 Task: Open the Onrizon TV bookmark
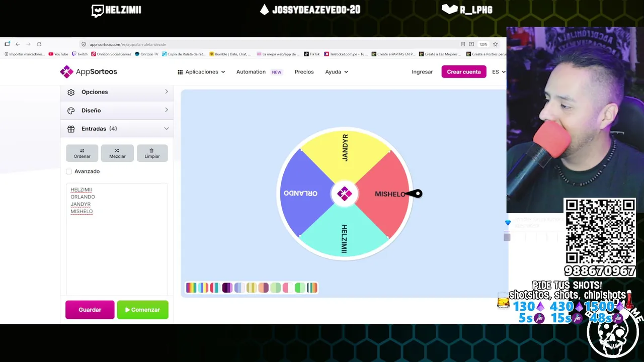[146, 54]
